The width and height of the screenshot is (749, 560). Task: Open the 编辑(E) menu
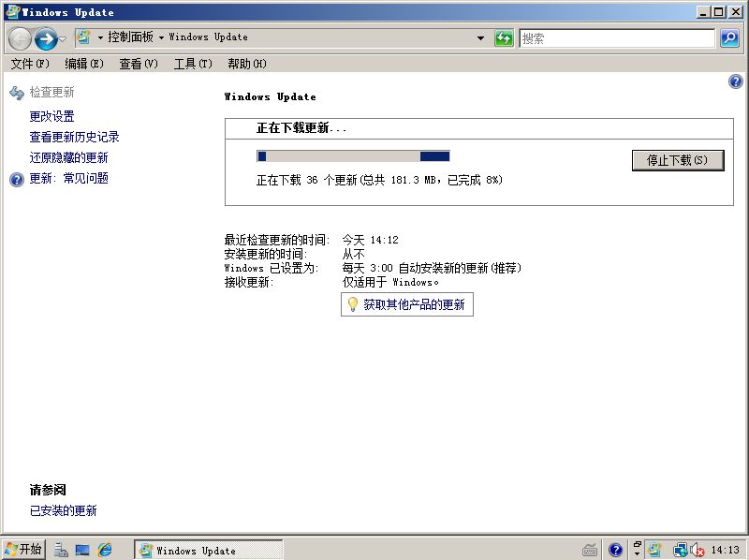[84, 64]
